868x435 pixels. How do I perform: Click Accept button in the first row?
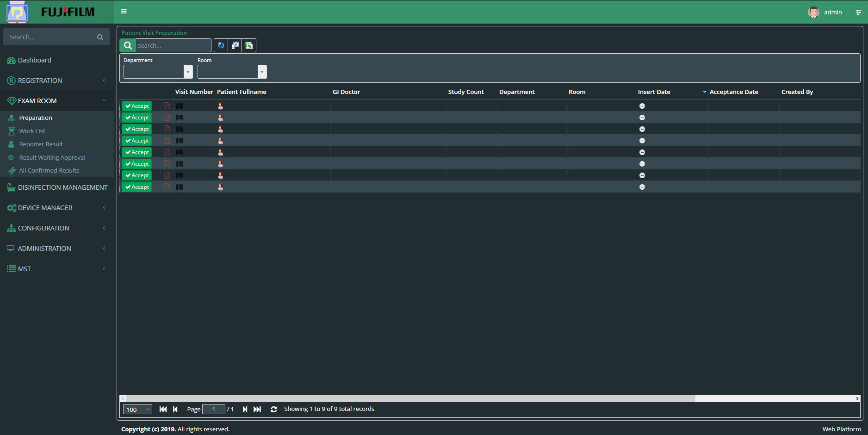pyautogui.click(x=137, y=106)
